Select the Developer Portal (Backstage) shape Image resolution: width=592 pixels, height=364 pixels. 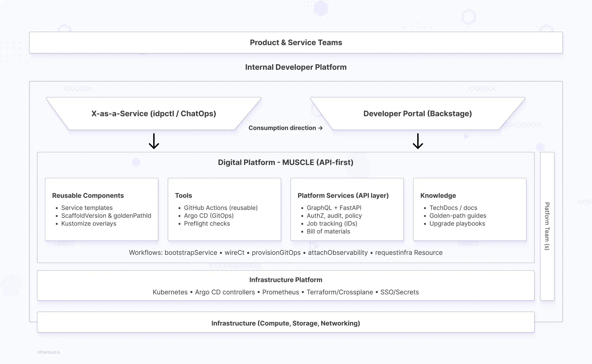417,113
